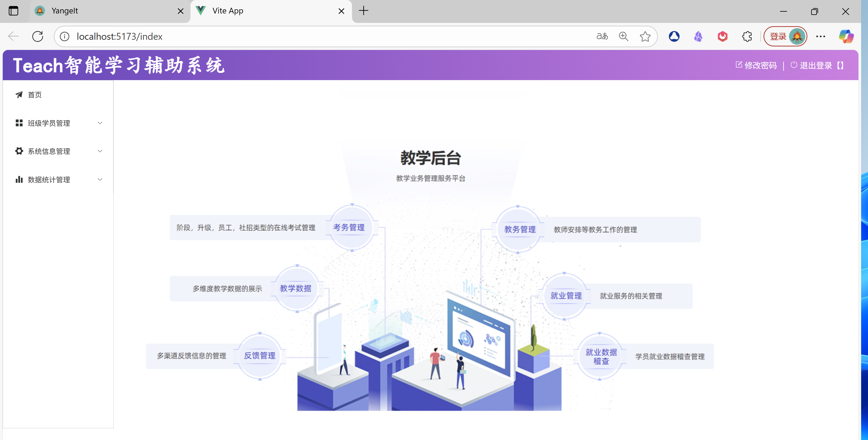Open the browser extensions puzzle icon
Viewport: 868px width, 440px height.
[x=747, y=36]
